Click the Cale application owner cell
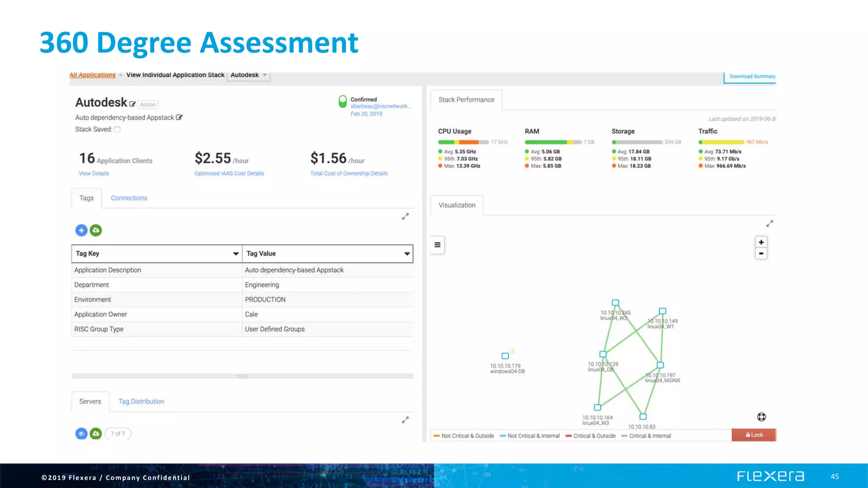This screenshot has height=488, width=868. coord(328,314)
